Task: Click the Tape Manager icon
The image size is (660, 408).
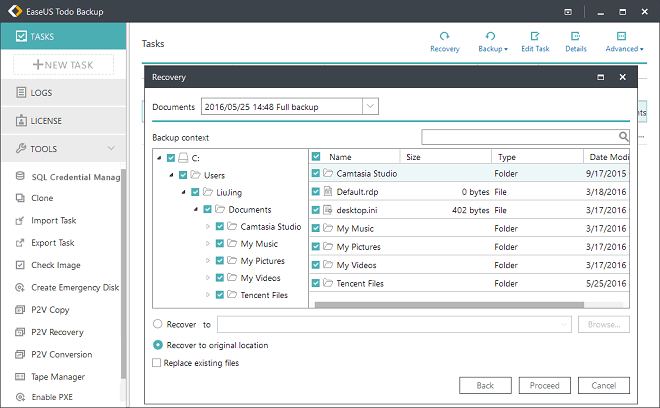Action: pyautogui.click(x=20, y=377)
